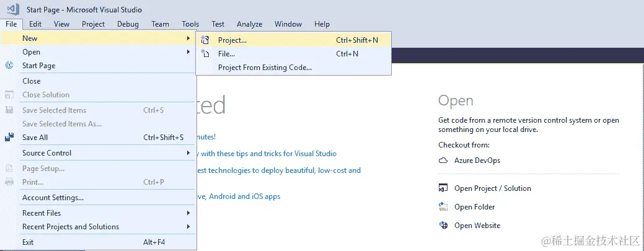Open the Edit menu

point(35,24)
